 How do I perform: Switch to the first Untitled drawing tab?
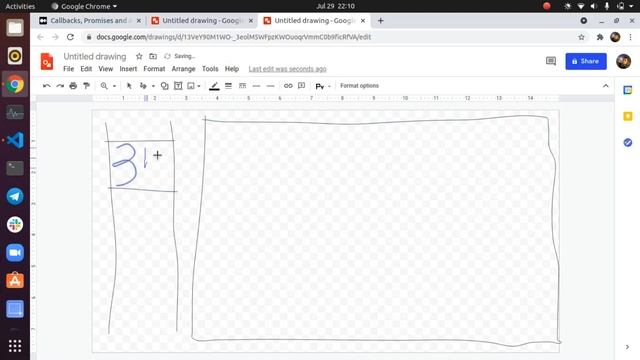pos(202,20)
